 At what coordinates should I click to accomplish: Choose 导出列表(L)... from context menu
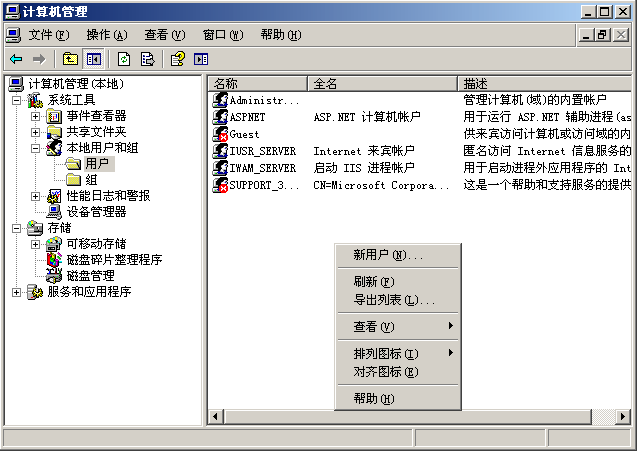(x=398, y=300)
